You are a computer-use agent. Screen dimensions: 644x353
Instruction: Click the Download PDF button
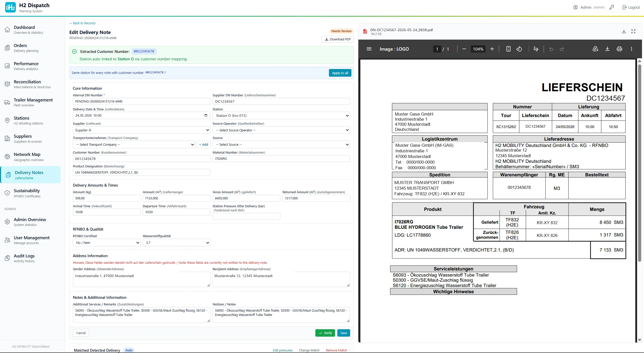[338, 39]
